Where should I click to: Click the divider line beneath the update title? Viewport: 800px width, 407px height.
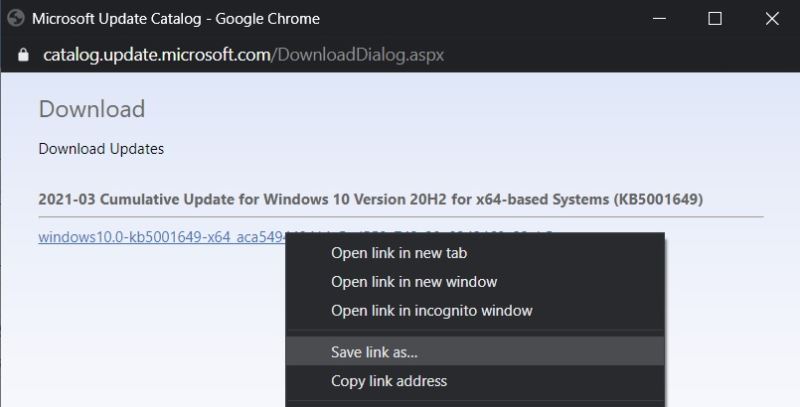click(400, 216)
